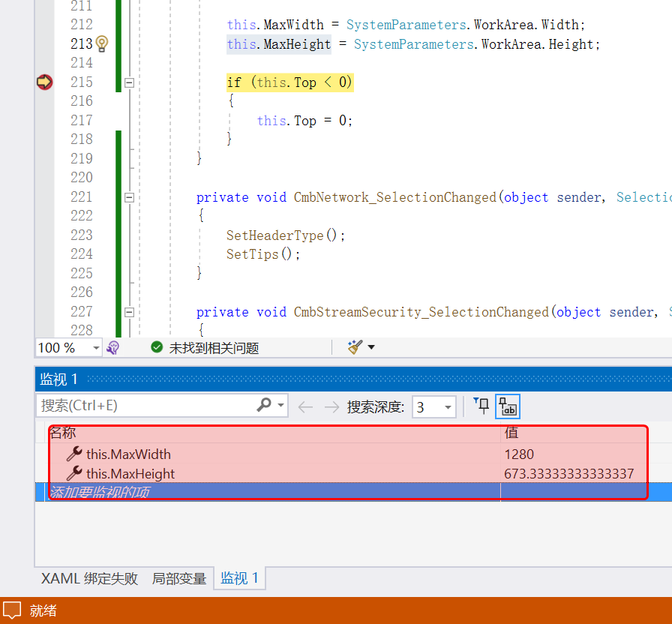Click the 搜索(Ctrl+E) watch search field
672x624 pixels.
(146, 406)
